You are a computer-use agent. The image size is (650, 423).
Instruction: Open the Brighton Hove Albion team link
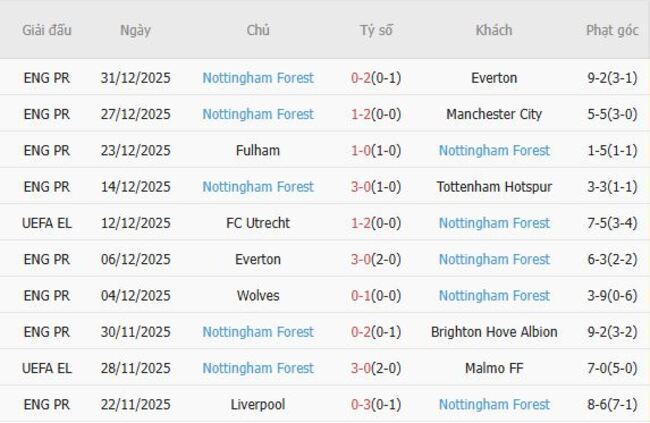[494, 332]
